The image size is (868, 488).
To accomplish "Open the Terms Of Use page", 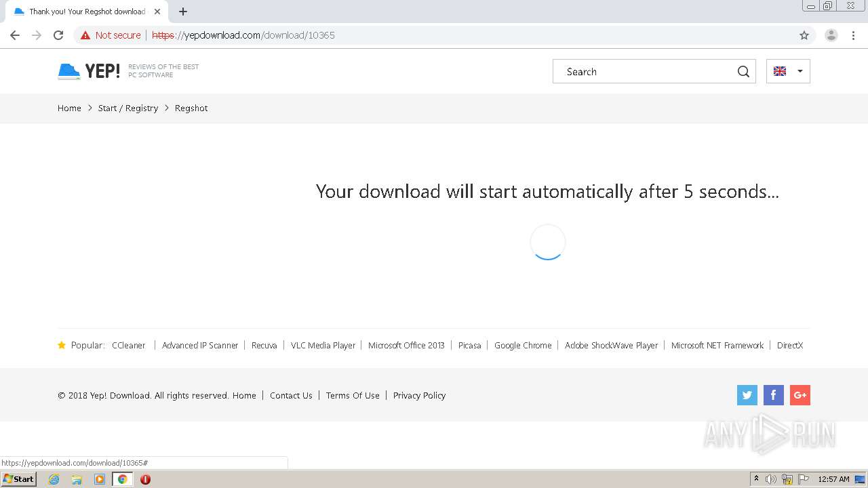I will [x=353, y=395].
